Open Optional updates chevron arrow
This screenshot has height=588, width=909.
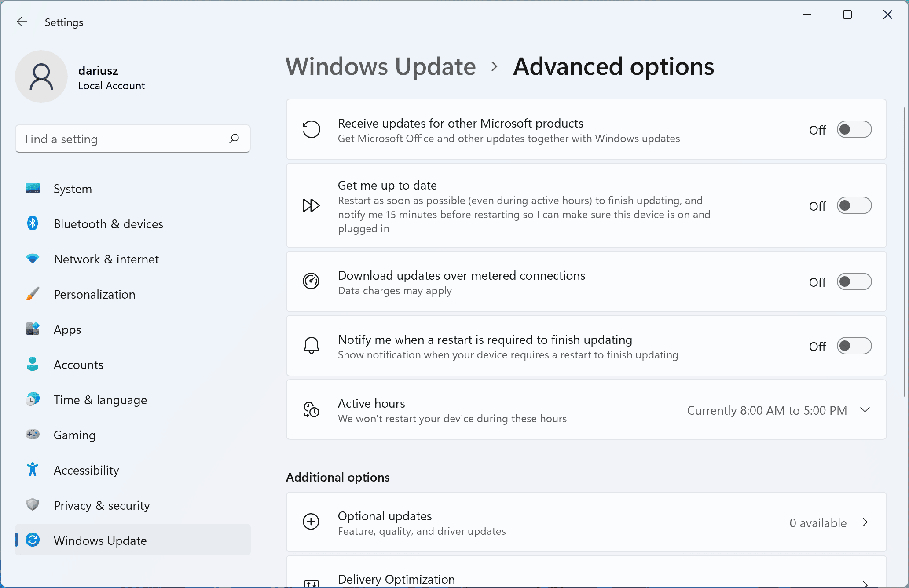point(865,522)
